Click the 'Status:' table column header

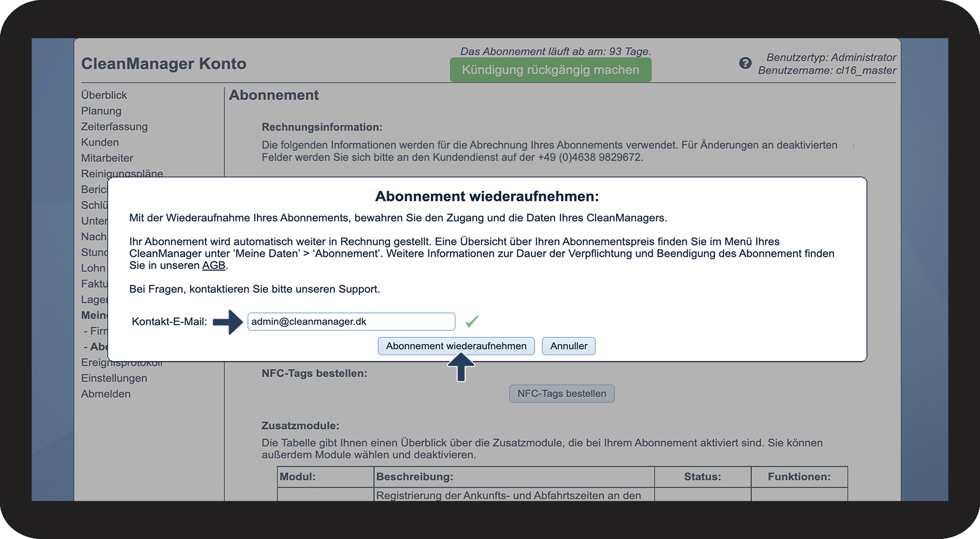(x=702, y=477)
